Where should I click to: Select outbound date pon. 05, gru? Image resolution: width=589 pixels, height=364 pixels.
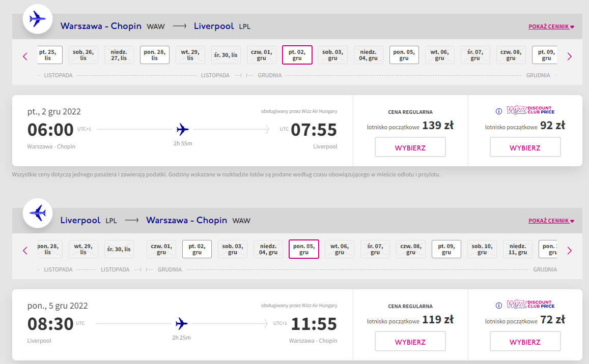pos(404,55)
